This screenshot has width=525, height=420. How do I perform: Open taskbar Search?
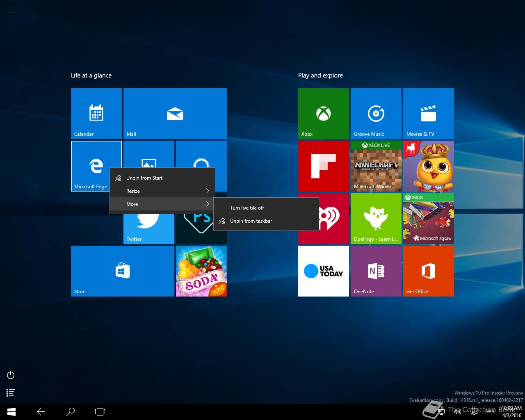point(71,412)
